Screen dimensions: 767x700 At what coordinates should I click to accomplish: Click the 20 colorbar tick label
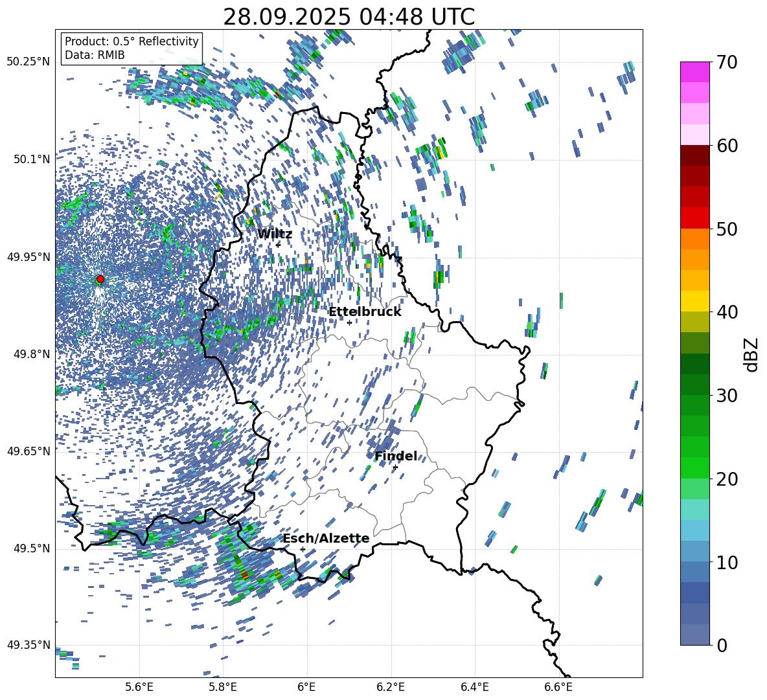point(727,479)
